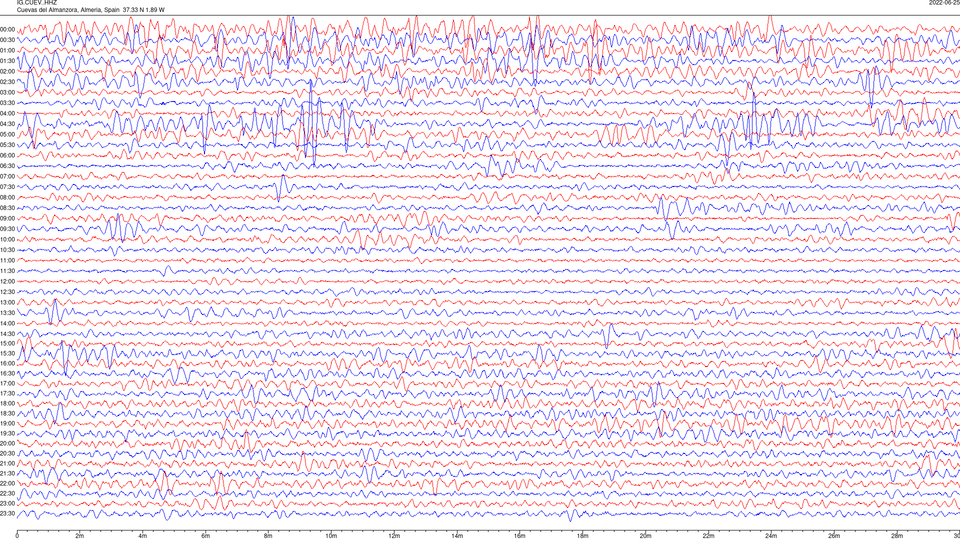
Task: Select the '02:30' row time label
Action: 7,82
